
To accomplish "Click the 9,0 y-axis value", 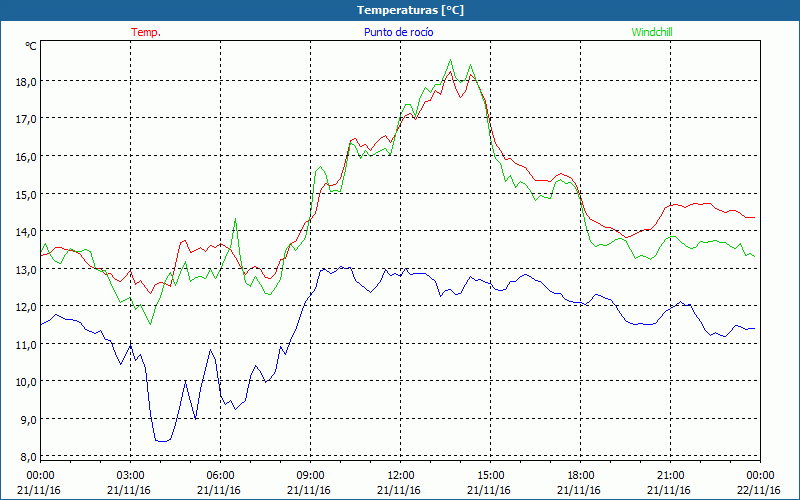I will tap(29, 419).
